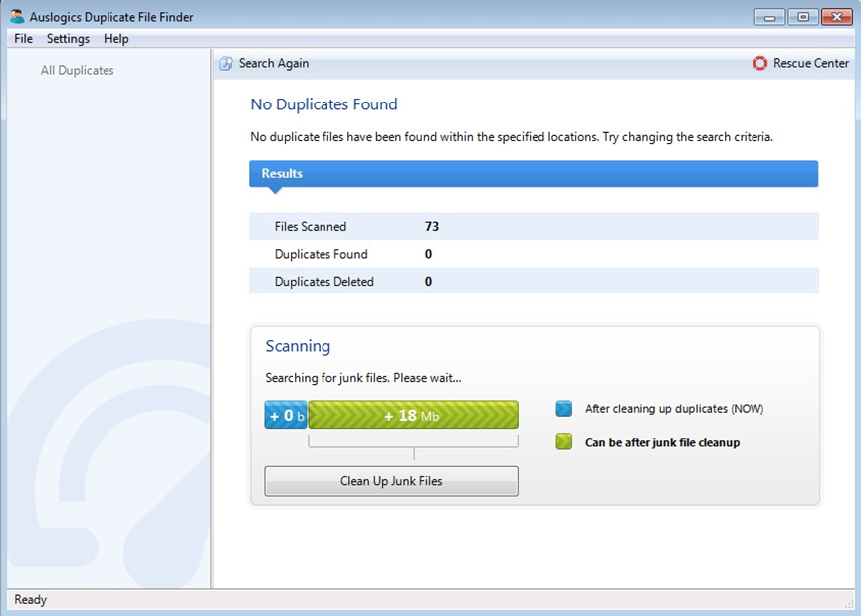
Task: Click the Files Scanned value 73
Action: [x=432, y=226]
